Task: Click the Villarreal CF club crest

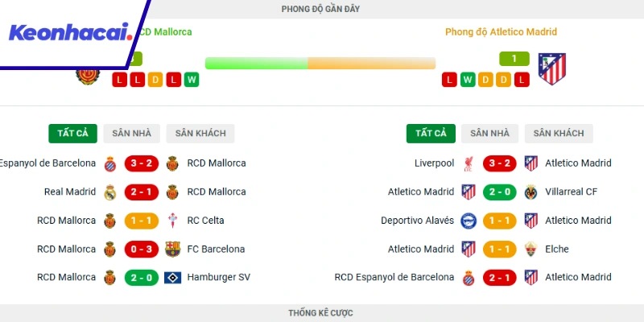Action: 530,192
